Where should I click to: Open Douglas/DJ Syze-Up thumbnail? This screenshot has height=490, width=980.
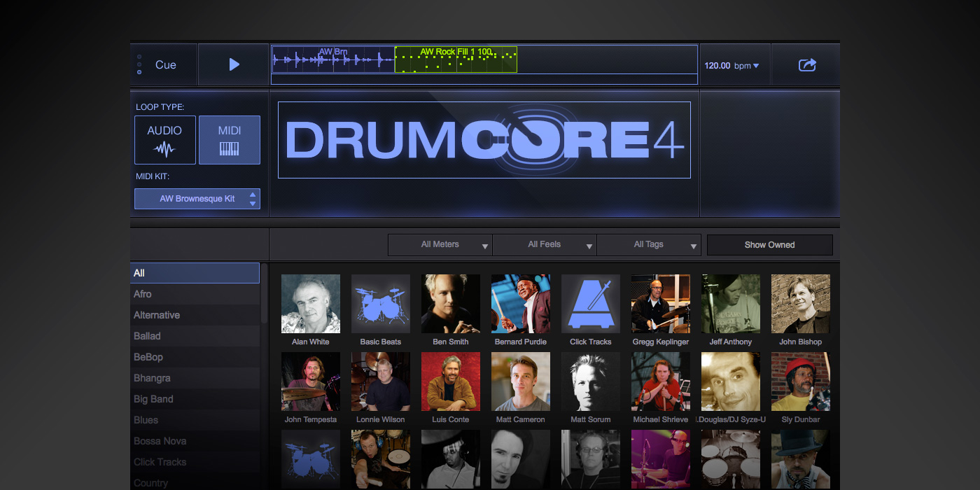pos(731,381)
